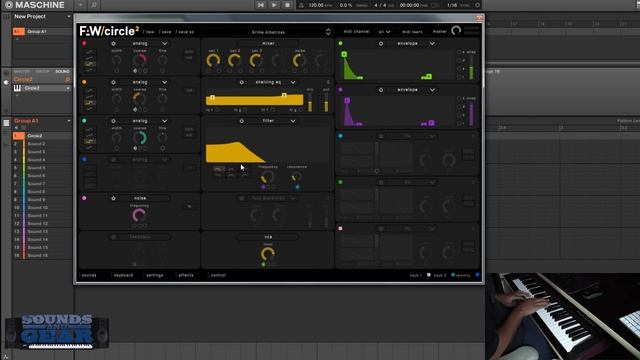Toggle power of oscillator 2 analog module
The image size is (640, 360).
click(113, 82)
